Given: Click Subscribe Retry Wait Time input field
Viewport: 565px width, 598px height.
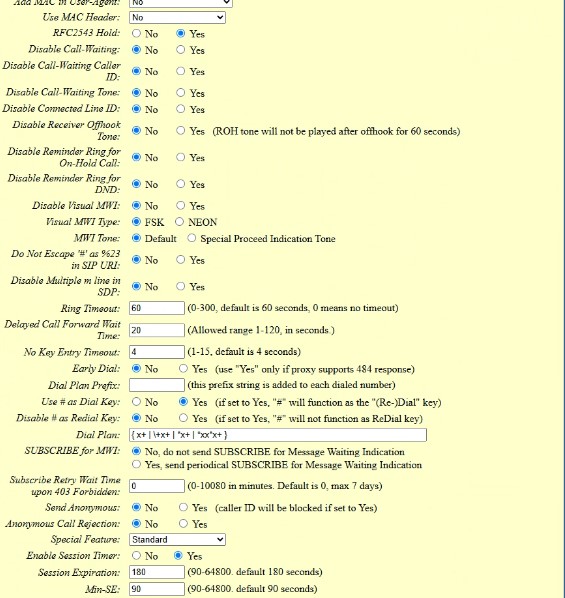Looking at the screenshot, I should (157, 486).
